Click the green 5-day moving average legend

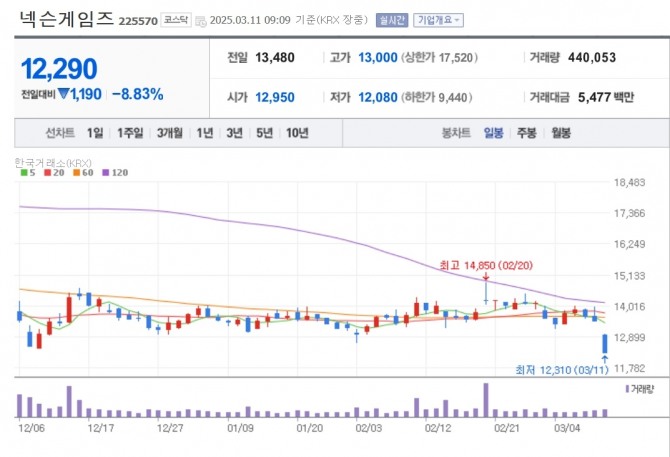point(28,173)
